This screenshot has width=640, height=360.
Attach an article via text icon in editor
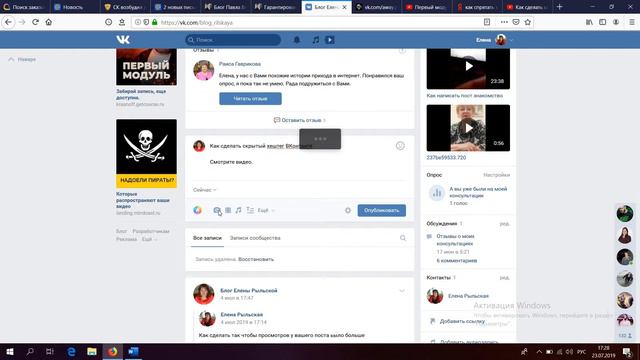(x=250, y=210)
